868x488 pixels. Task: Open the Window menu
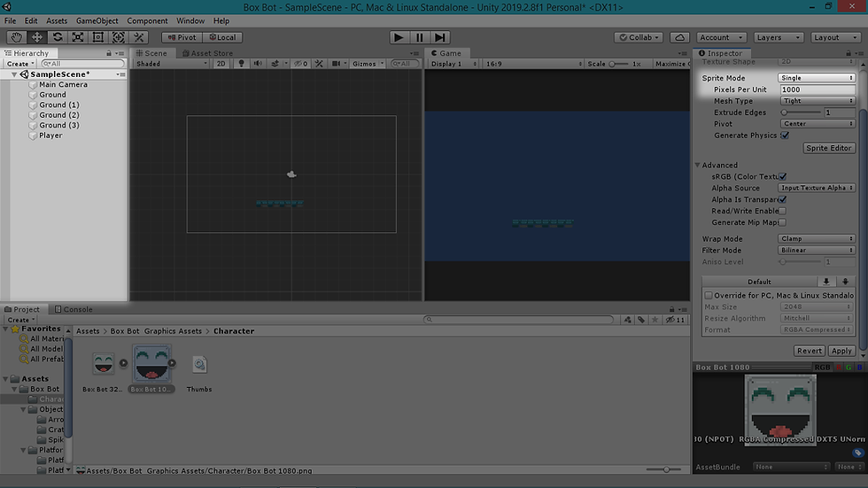[190, 21]
